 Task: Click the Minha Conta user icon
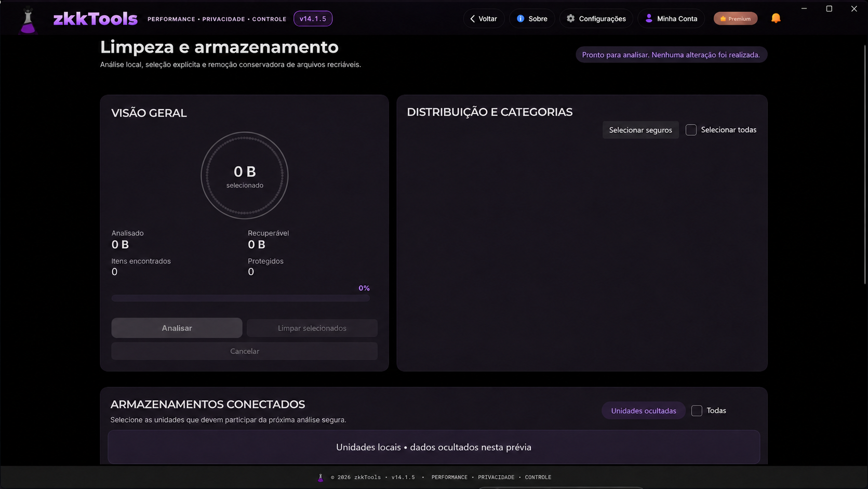pyautogui.click(x=649, y=19)
